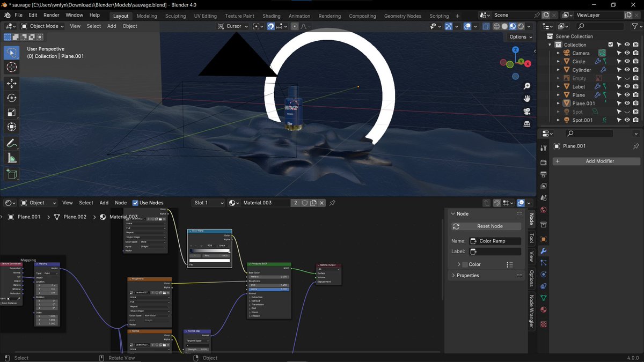Open the Object properties tab icon
This screenshot has height=362, width=644.
544,239
